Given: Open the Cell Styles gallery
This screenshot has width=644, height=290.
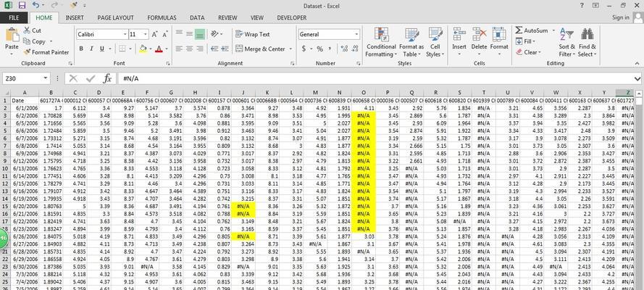Looking at the screenshot, I should (x=435, y=43).
